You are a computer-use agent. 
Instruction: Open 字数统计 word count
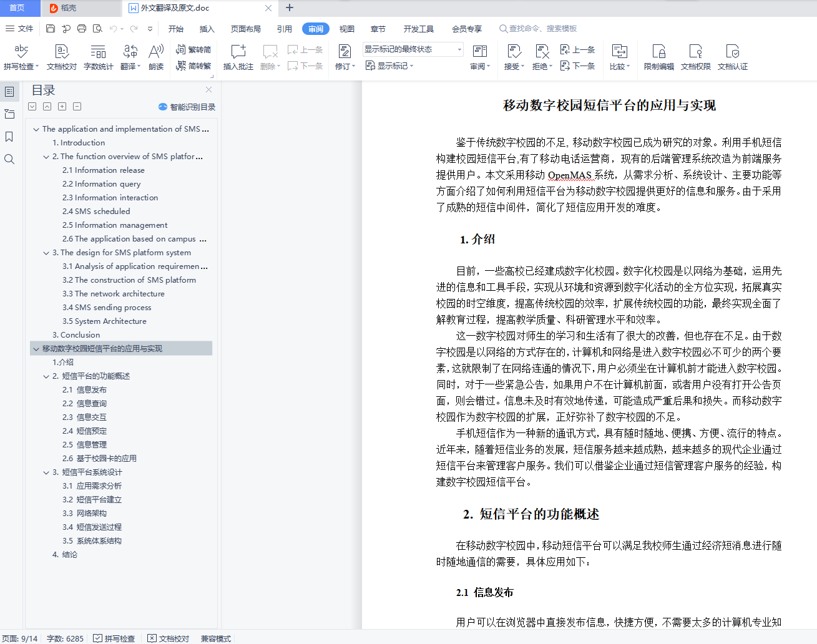pos(98,57)
